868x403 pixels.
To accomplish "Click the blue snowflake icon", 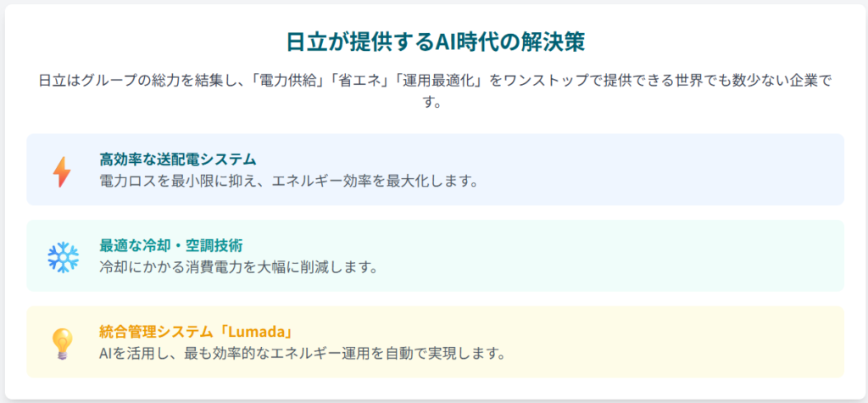I will [x=62, y=256].
